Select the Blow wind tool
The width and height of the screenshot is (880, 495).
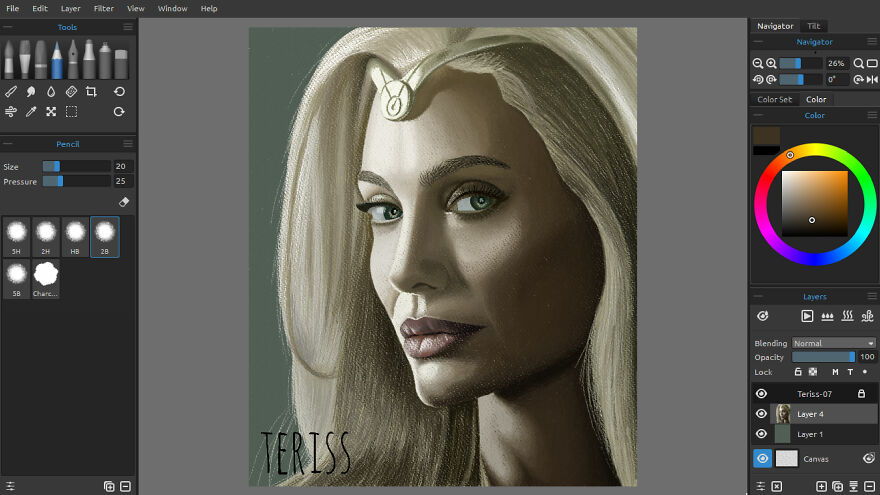coord(11,112)
